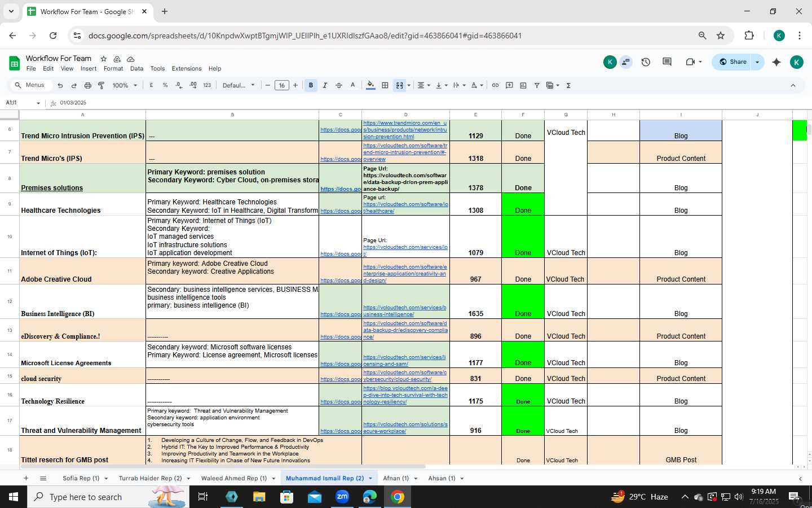Decrease decimal places icon
Image resolution: width=812 pixels, height=508 pixels.
click(x=179, y=85)
